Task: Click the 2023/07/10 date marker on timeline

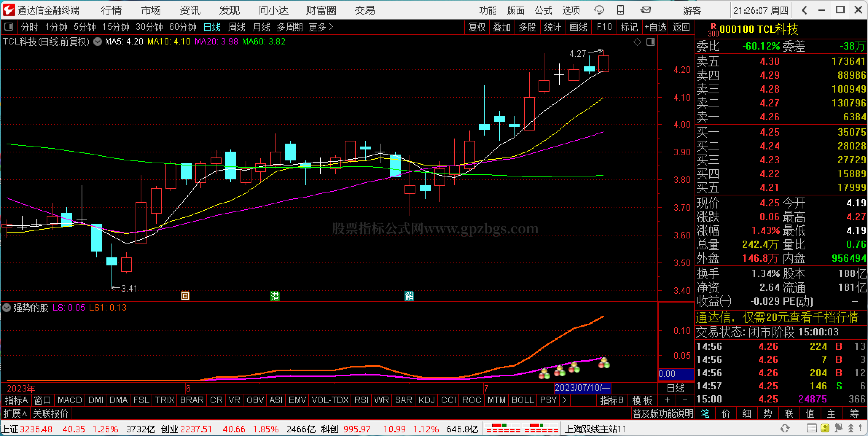Action: [582, 388]
